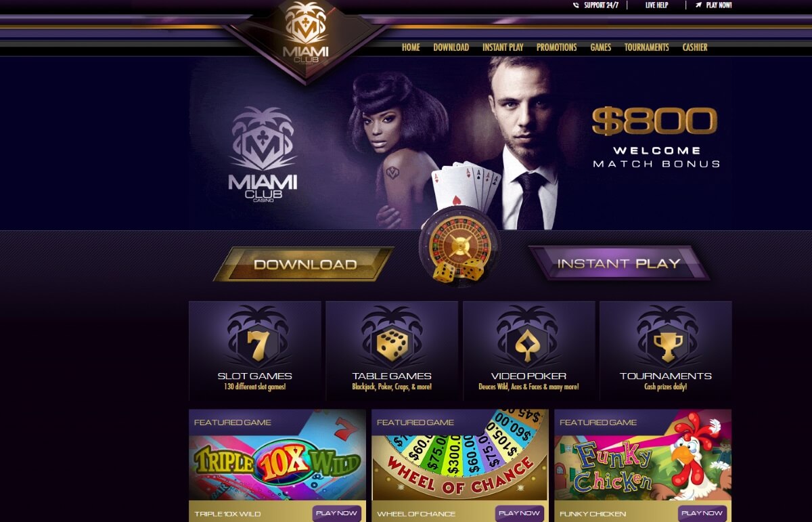Open the Video Poker spade icon
Screen dimensions: 812x522
528,345
